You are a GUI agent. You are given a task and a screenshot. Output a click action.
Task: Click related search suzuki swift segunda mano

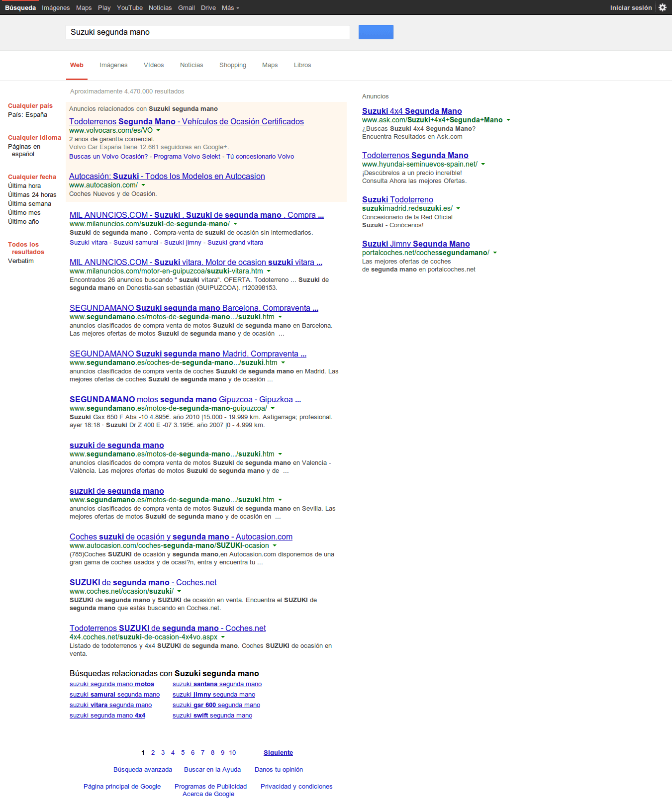(x=212, y=716)
